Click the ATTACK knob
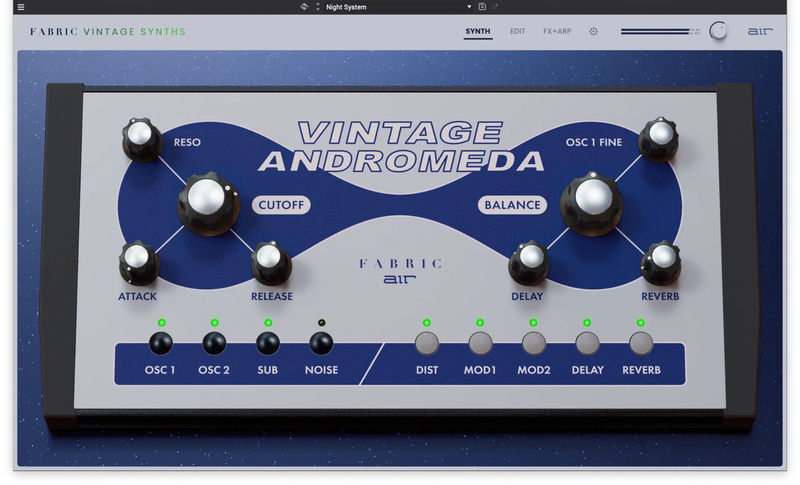Screen dimensions: 800x485 (x=138, y=262)
